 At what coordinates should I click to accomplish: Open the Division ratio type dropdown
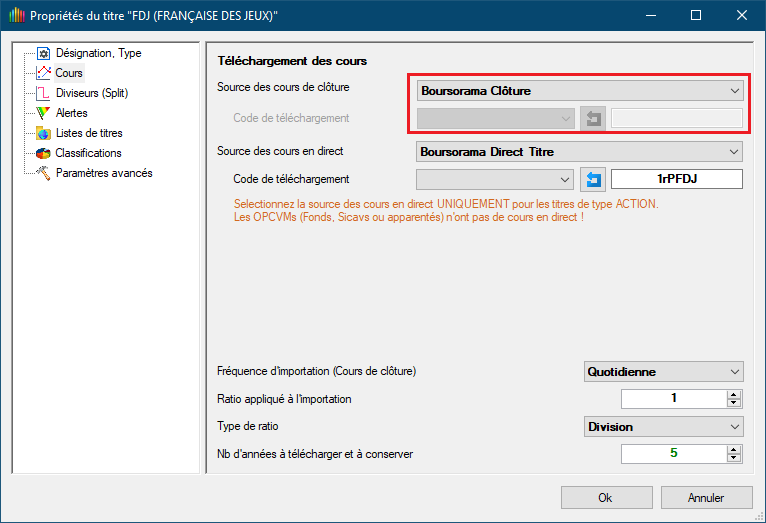(x=663, y=427)
